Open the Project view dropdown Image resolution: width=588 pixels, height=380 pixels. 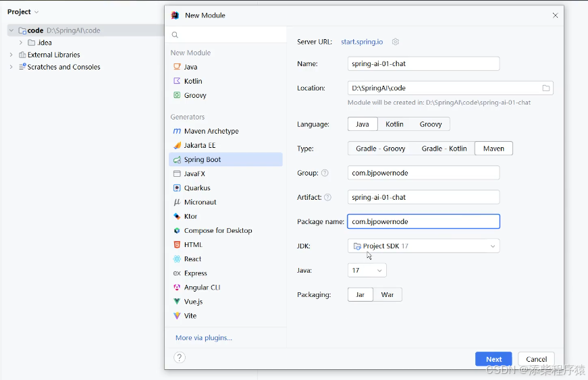(x=23, y=11)
